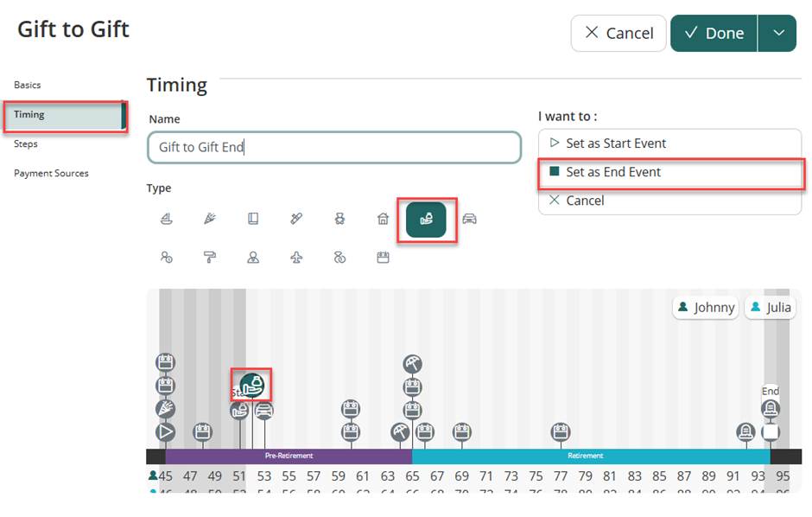Select the car event type icon
Image resolution: width=812 pixels, height=517 pixels.
[x=469, y=219]
